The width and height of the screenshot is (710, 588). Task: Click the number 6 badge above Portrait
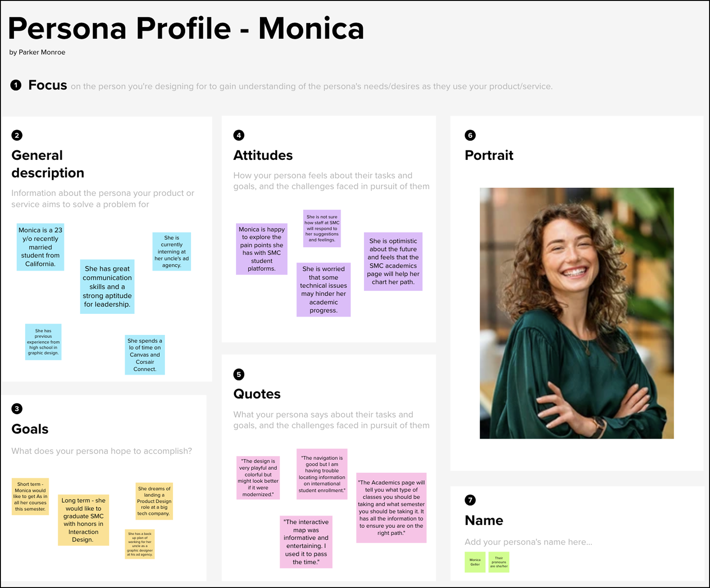pyautogui.click(x=470, y=135)
